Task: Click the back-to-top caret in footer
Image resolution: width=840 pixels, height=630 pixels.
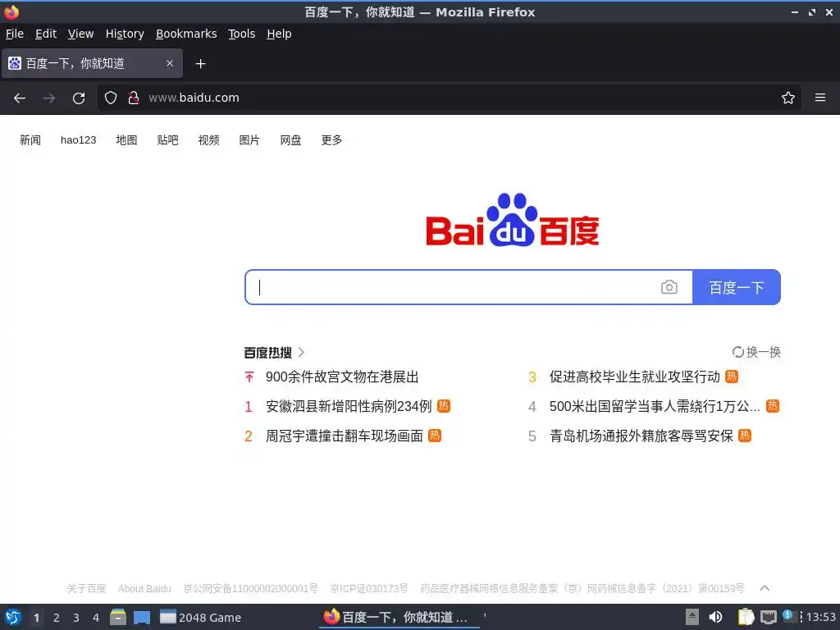Action: (x=765, y=587)
